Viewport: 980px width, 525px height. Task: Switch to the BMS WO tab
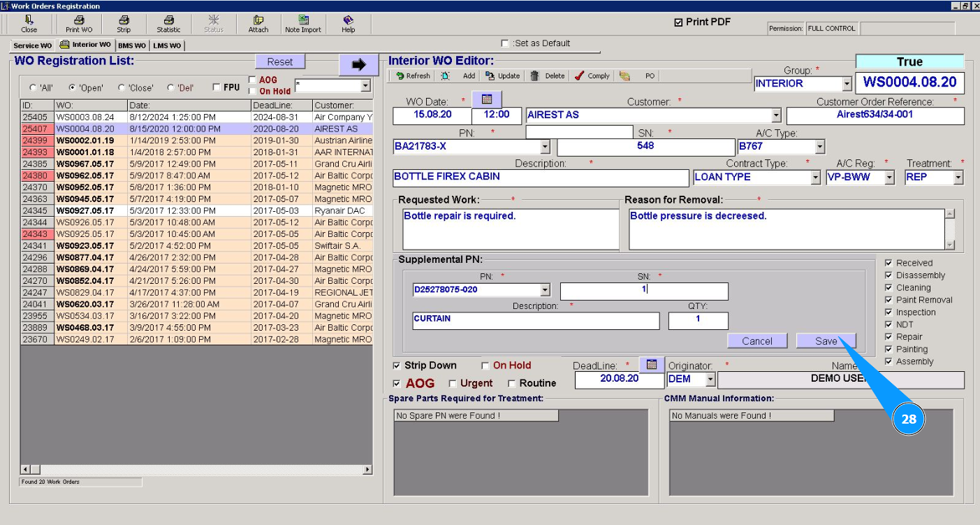132,46
